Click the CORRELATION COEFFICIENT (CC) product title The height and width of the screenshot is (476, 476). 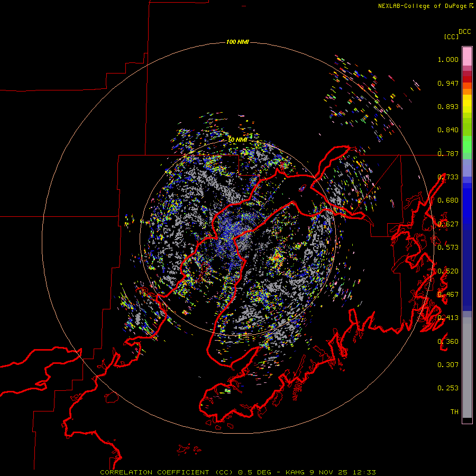point(167,472)
